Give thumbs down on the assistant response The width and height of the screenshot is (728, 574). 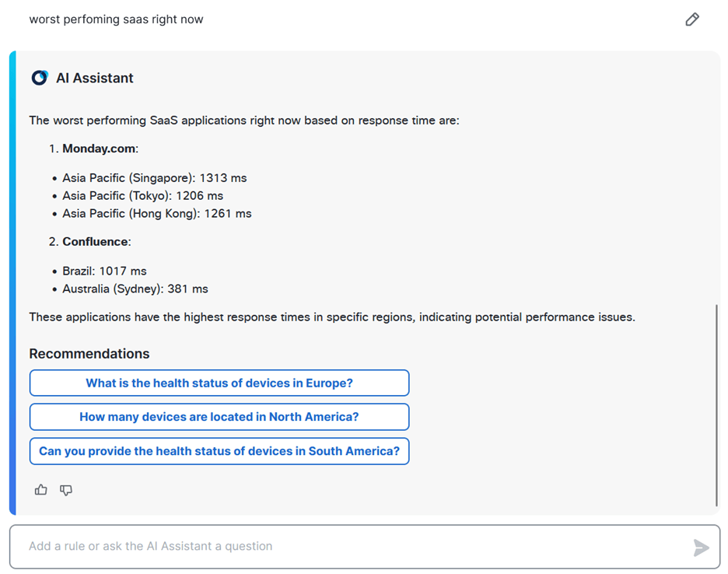pyautogui.click(x=66, y=490)
